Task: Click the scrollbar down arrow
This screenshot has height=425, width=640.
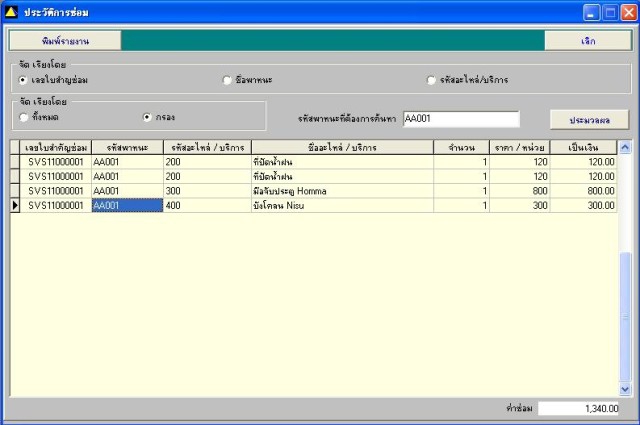Action: (x=625, y=389)
